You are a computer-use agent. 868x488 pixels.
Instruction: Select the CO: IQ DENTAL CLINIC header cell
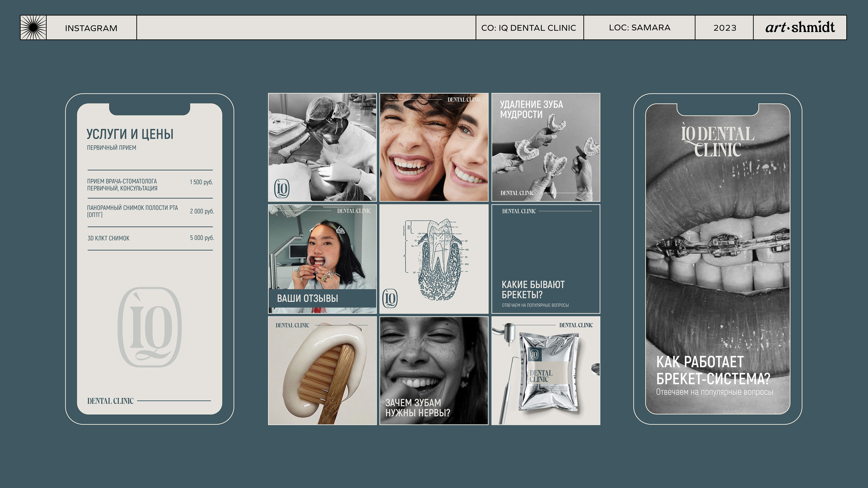pyautogui.click(x=529, y=28)
